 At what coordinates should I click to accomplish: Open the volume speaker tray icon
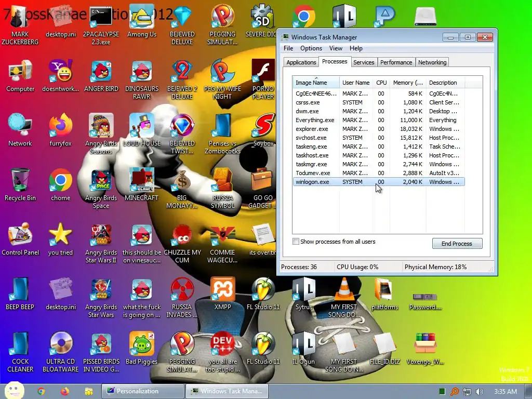(x=480, y=392)
